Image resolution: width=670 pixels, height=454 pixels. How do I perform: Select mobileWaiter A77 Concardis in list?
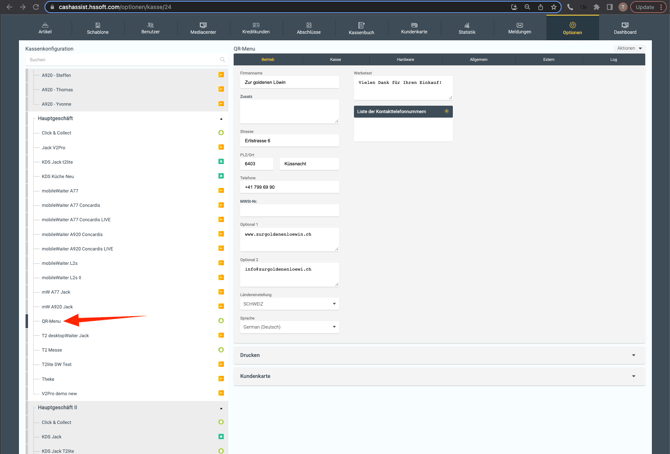pos(71,205)
